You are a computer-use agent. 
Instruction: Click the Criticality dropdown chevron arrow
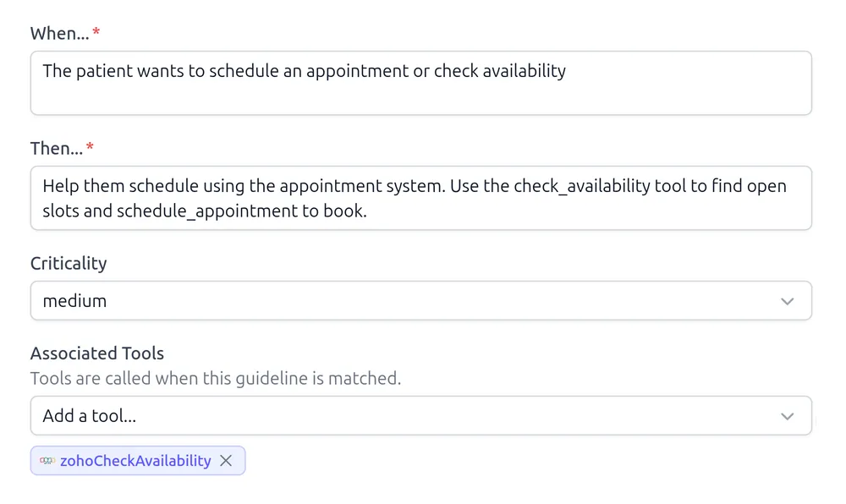(787, 301)
